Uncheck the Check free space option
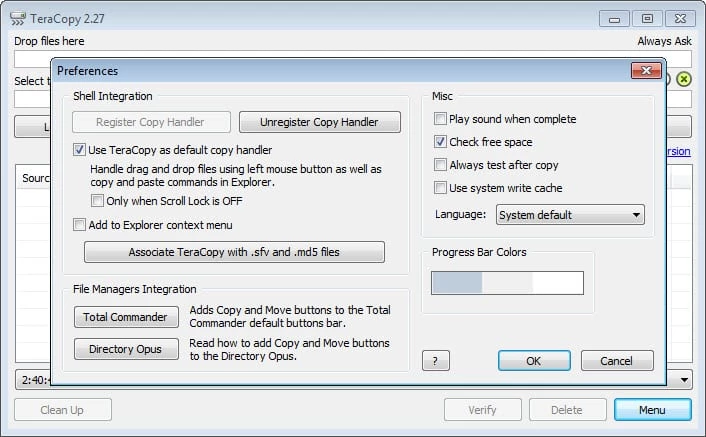 pyautogui.click(x=441, y=142)
